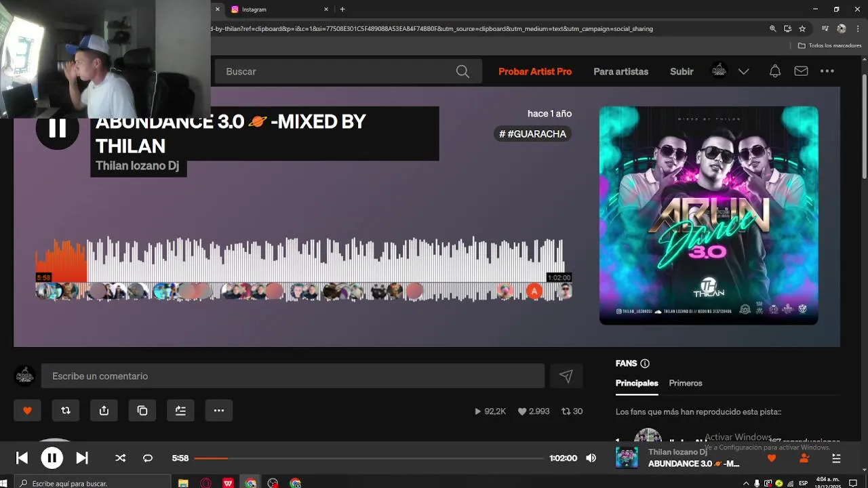Click the browser address bar URL

pos(432,29)
